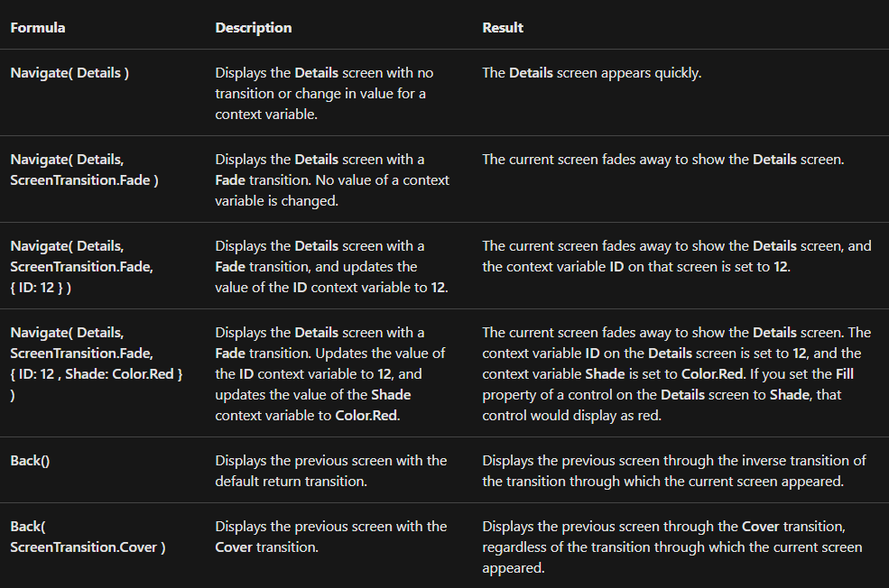The width and height of the screenshot is (889, 588).
Task: Click the two-line Navigate( Details, ScreenTransition.Fade ) formula
Action: point(84,170)
